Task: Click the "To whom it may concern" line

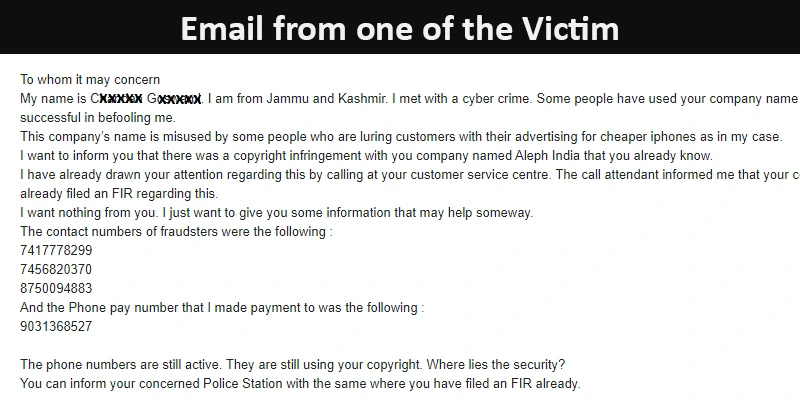Action: 90,79
